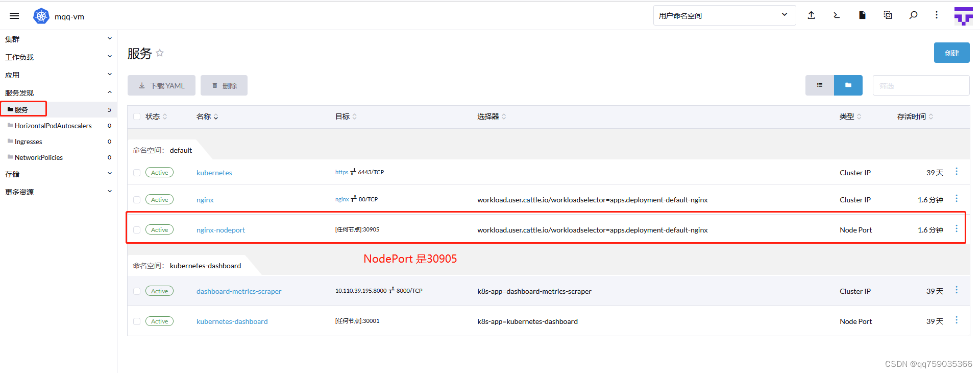980x373 pixels.
Task: Open row actions for kubernetes-dashboard service
Action: [957, 320]
